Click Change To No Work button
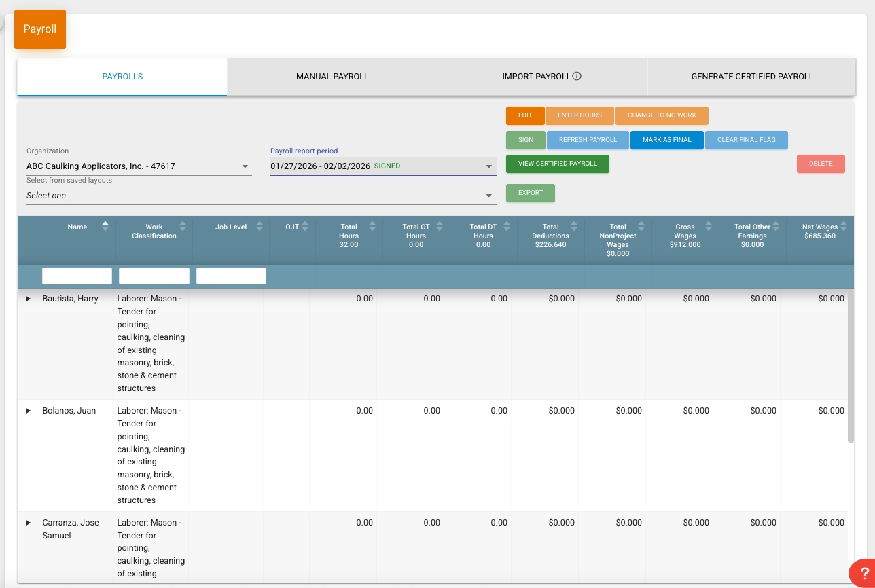The image size is (875, 588). (662, 115)
